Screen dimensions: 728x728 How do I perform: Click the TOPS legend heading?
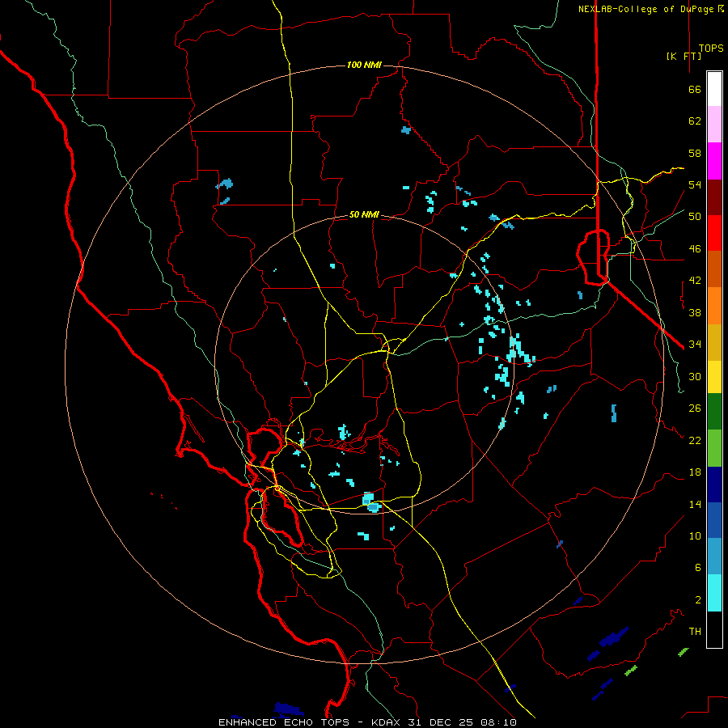coord(711,49)
